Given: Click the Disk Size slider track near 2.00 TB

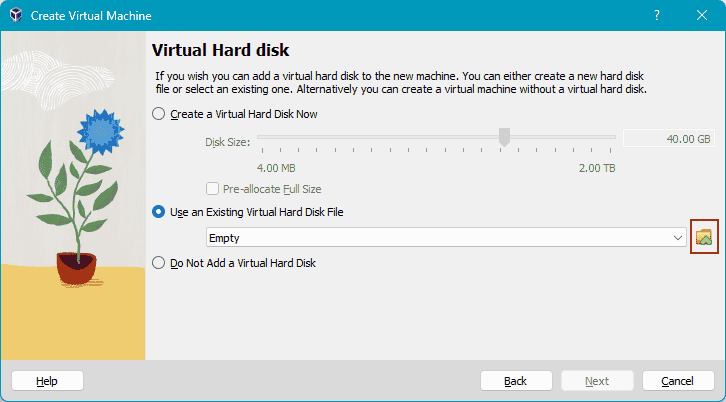Looking at the screenshot, I should click(x=607, y=137).
